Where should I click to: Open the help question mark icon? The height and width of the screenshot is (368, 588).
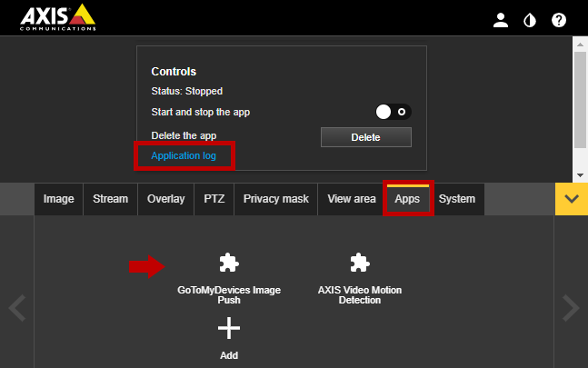pos(559,20)
